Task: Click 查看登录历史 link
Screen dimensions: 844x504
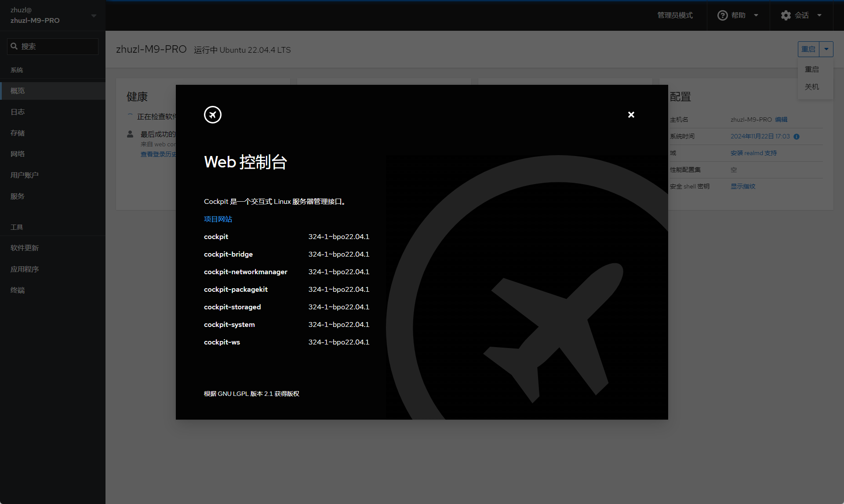Action: pyautogui.click(x=158, y=154)
